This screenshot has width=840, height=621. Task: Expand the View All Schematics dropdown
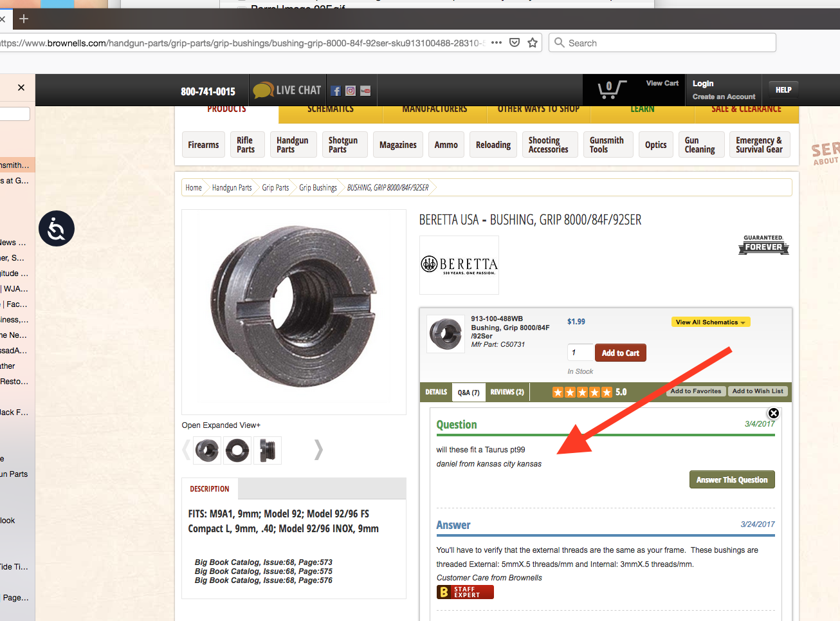pos(711,322)
